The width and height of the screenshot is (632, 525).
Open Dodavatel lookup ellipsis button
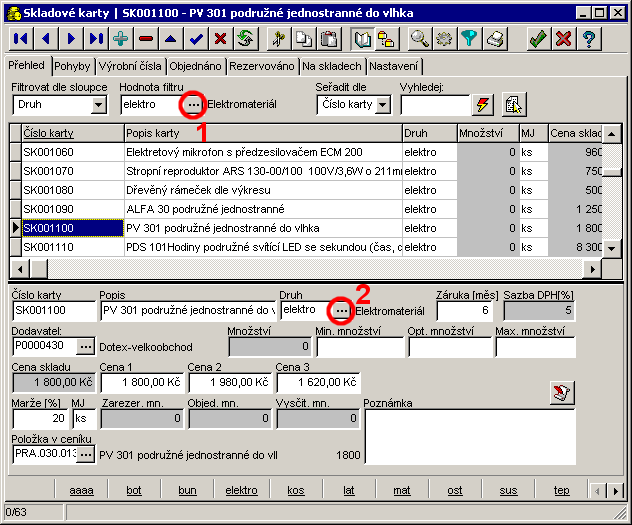[85, 346]
